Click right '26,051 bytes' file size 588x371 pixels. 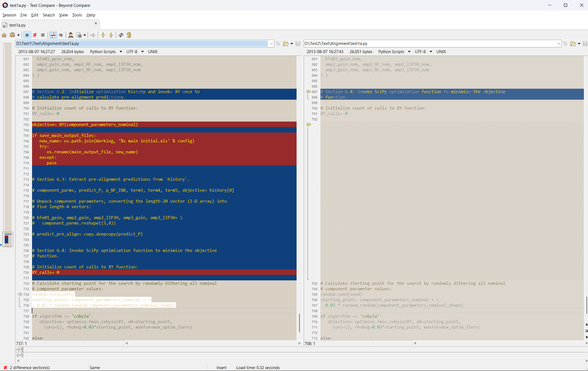click(361, 52)
